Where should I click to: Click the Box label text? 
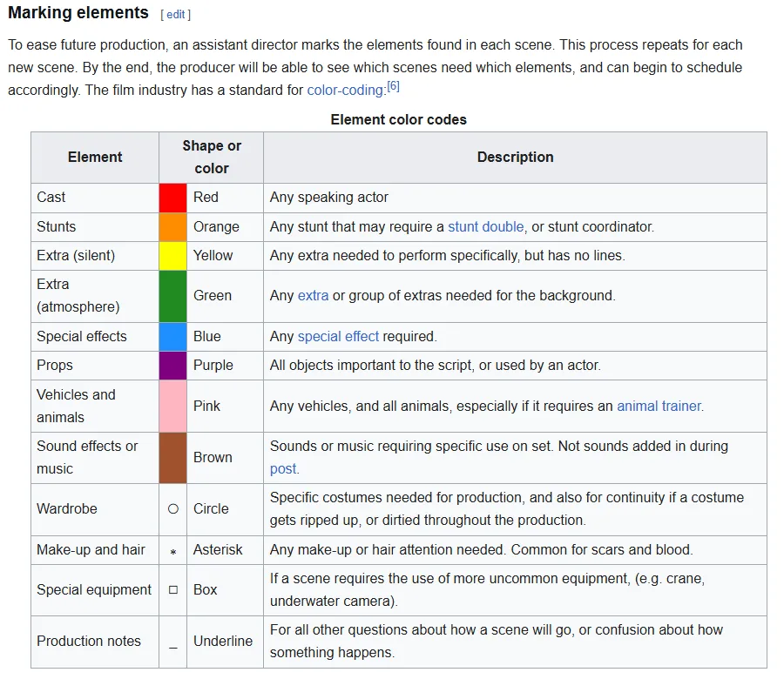tap(205, 590)
